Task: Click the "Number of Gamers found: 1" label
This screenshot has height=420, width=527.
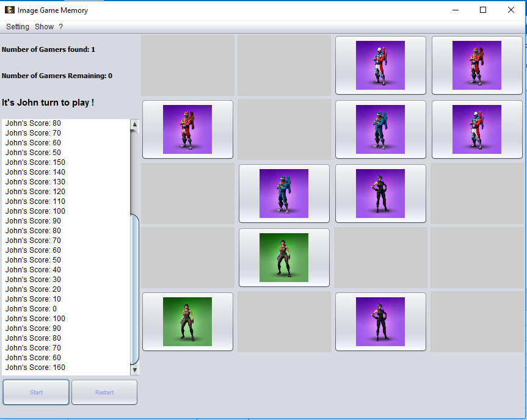Action: 48,49
